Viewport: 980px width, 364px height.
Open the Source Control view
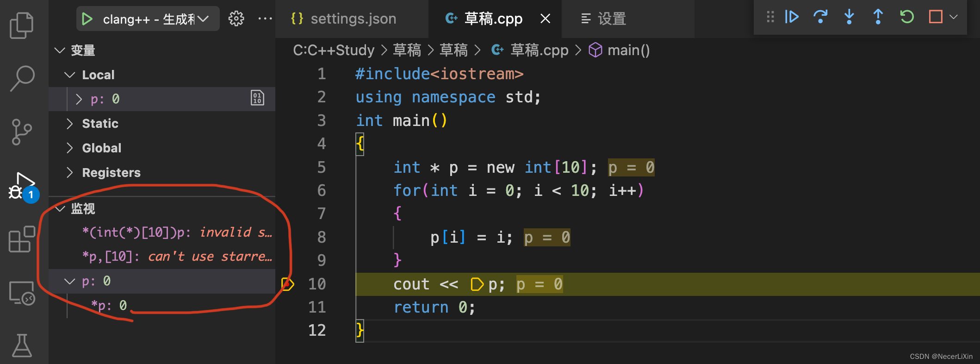[22, 132]
